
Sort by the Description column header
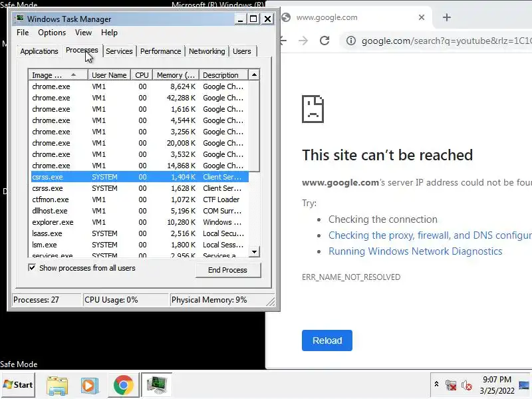coord(223,75)
